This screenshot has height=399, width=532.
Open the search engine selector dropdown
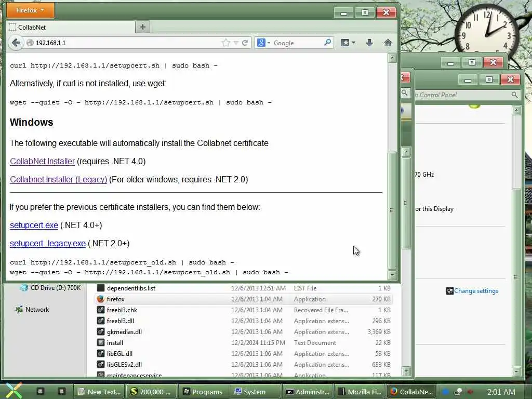point(263,43)
